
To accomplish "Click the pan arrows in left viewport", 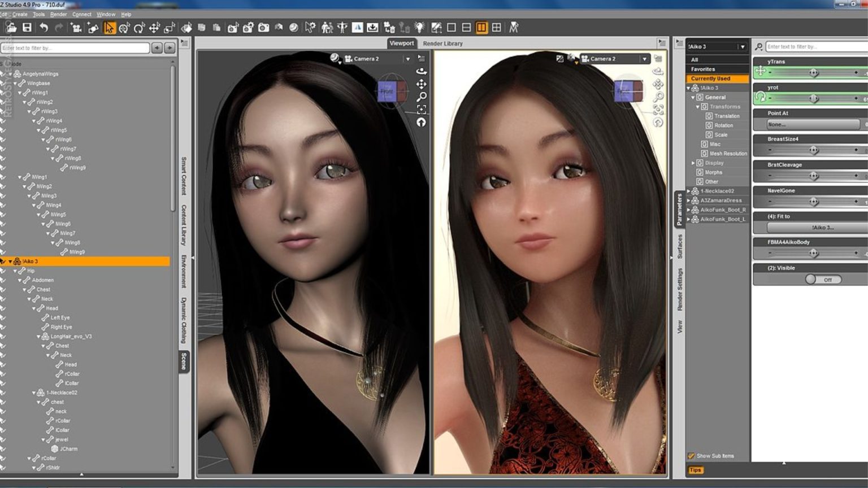I will [422, 84].
